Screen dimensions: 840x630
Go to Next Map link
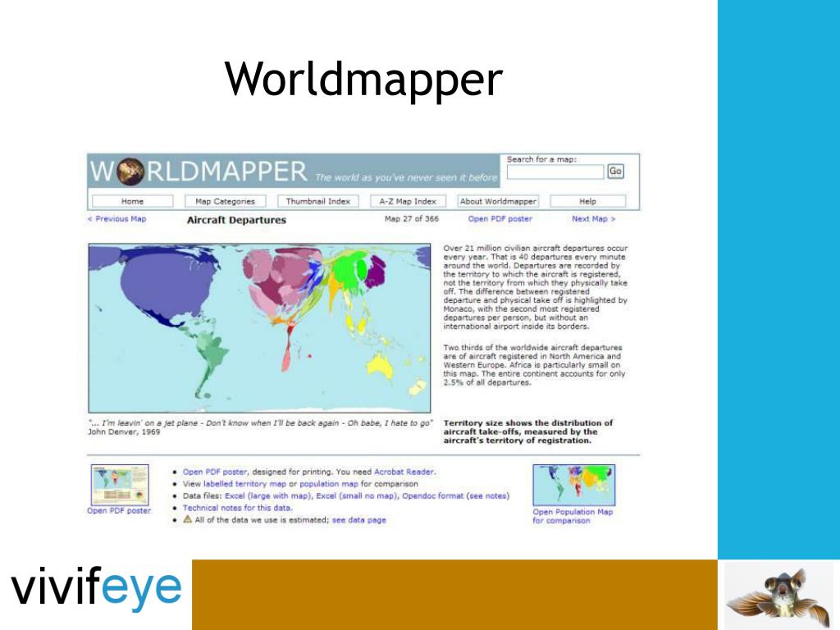pos(594,218)
